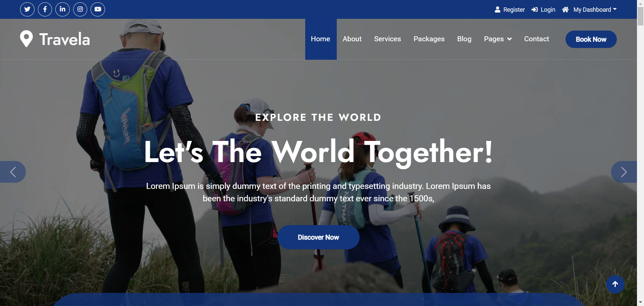Viewport: 644px width, 306px height.
Task: Open the Packages menu item
Action: pyautogui.click(x=429, y=39)
